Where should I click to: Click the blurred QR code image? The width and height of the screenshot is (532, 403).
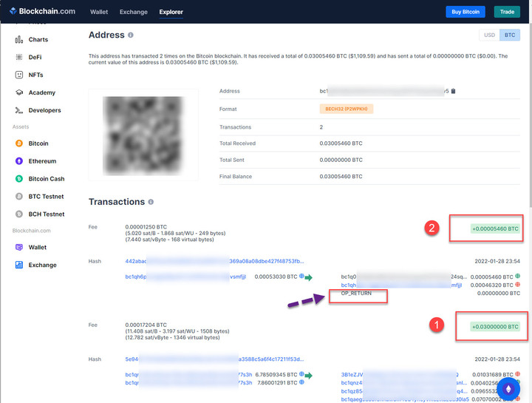click(x=143, y=135)
